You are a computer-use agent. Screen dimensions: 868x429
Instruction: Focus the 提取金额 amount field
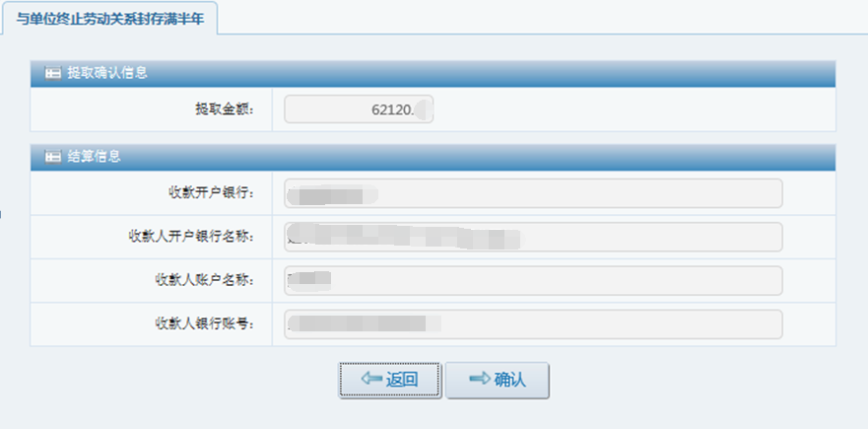(359, 109)
